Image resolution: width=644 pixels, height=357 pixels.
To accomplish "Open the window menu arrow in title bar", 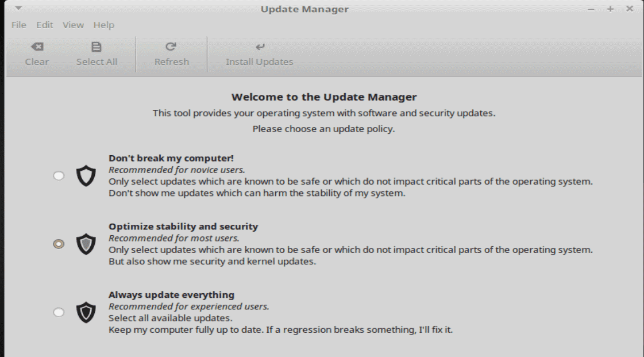I will [18, 8].
